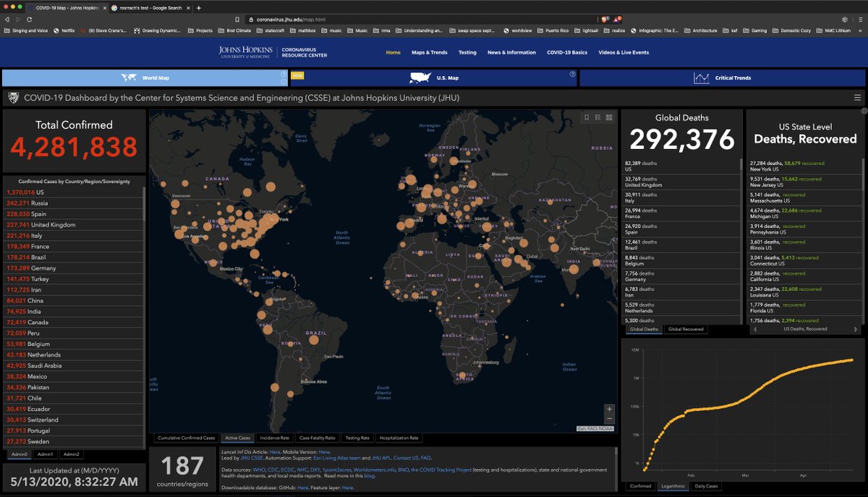The width and height of the screenshot is (868, 497).
Task: Select the Admin2 tab under country list
Action: pos(71,454)
